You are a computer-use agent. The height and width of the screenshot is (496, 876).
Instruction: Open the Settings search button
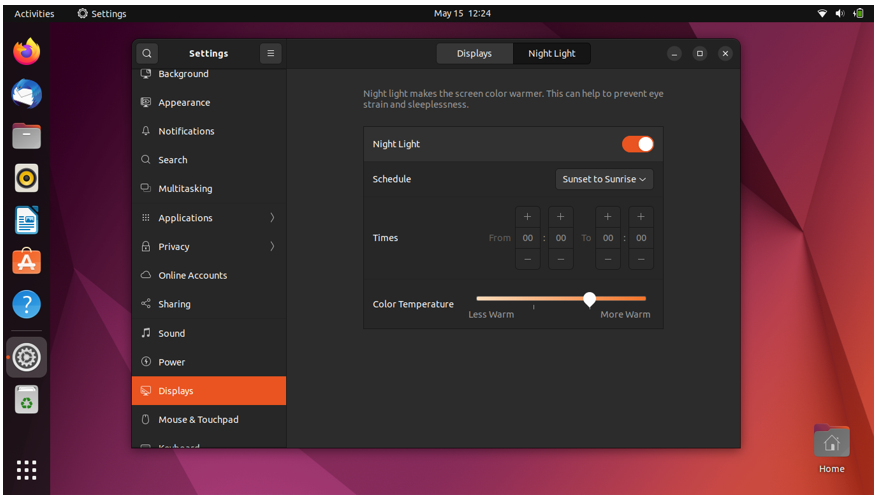tap(146, 54)
